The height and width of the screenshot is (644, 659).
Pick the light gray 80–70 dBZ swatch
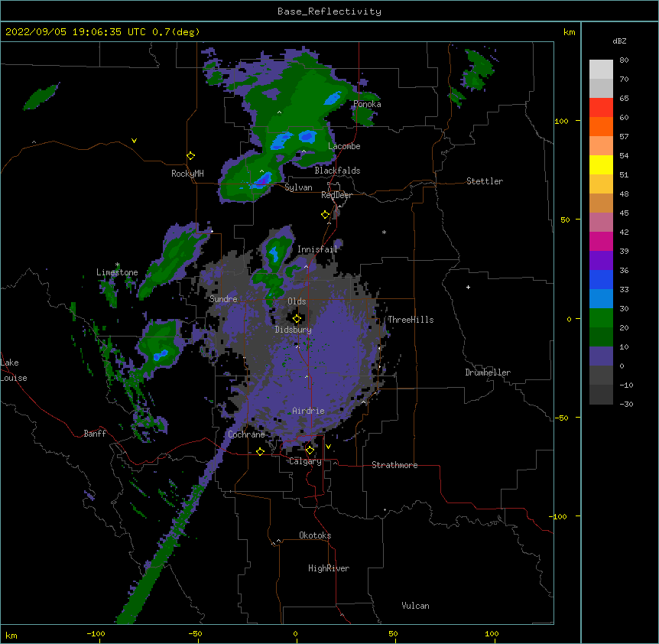pyautogui.click(x=601, y=70)
